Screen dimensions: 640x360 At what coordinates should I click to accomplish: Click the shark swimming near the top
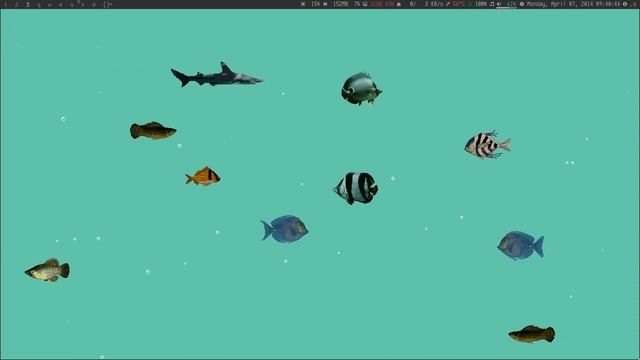click(x=216, y=75)
